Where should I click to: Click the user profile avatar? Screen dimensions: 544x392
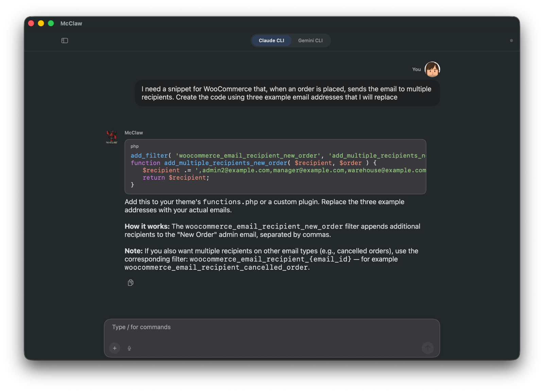point(432,69)
